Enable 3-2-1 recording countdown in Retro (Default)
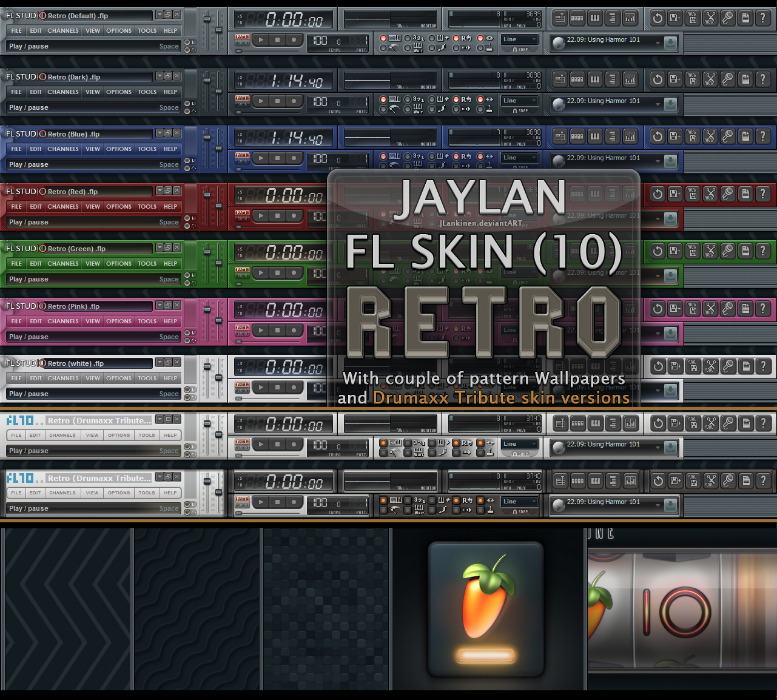 click(x=413, y=38)
